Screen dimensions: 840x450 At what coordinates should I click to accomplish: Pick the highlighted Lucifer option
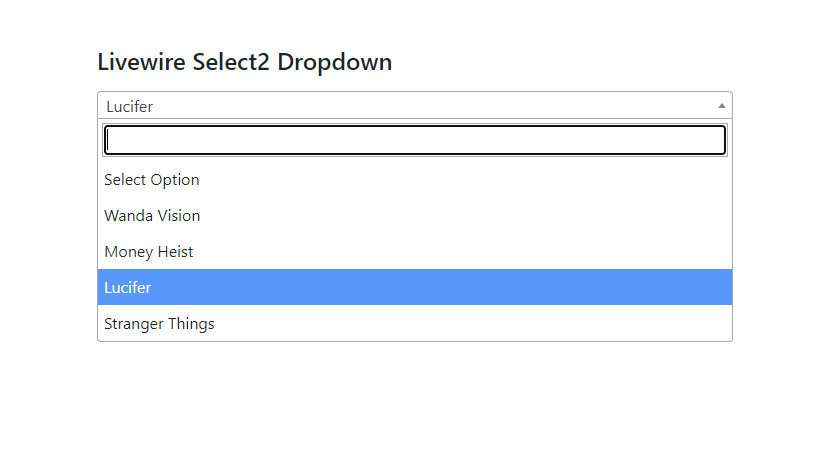415,287
